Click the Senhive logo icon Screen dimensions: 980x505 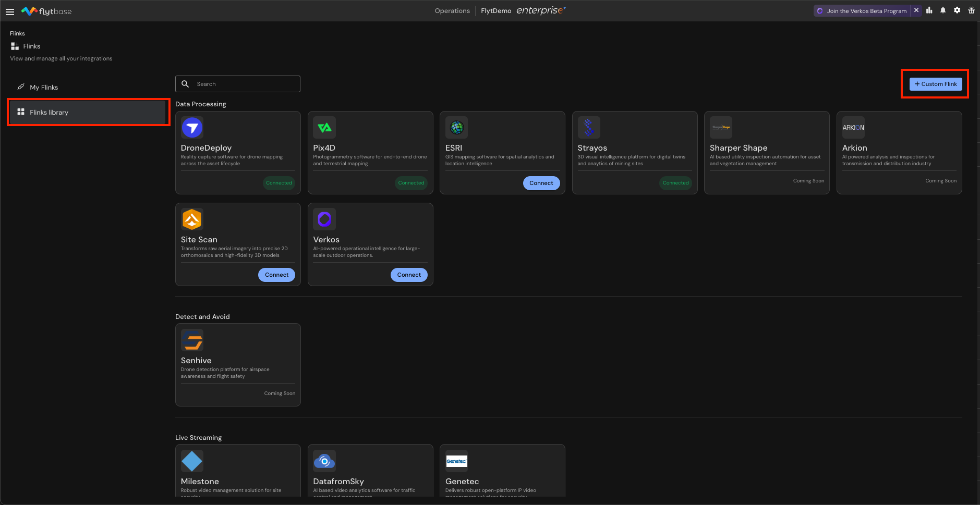[192, 340]
